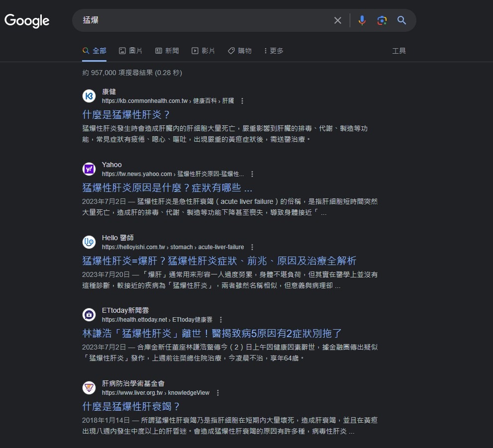Screen dimensions: 493x448
Task: Open the three-dot menu for the Yahoo result
Action: point(252,174)
